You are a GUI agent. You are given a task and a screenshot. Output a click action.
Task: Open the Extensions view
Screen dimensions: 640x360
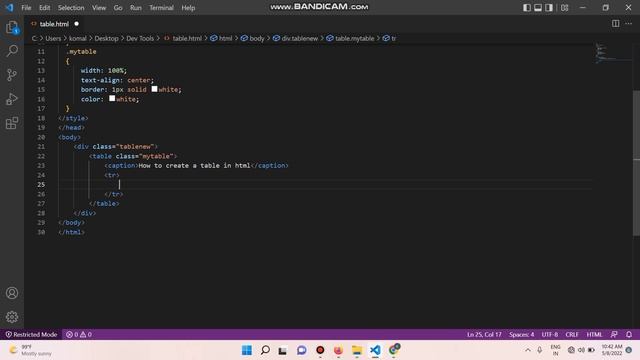coord(12,123)
